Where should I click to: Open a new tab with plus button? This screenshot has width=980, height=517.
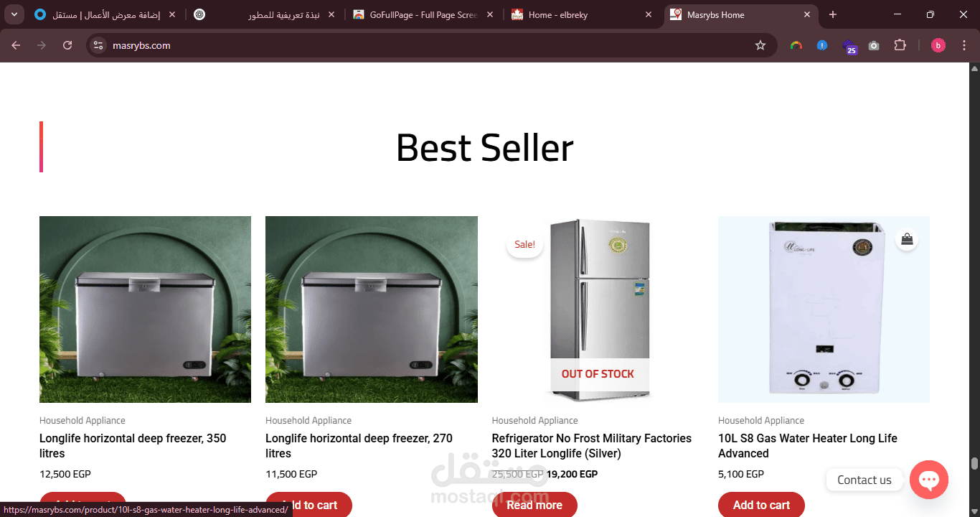pyautogui.click(x=833, y=14)
